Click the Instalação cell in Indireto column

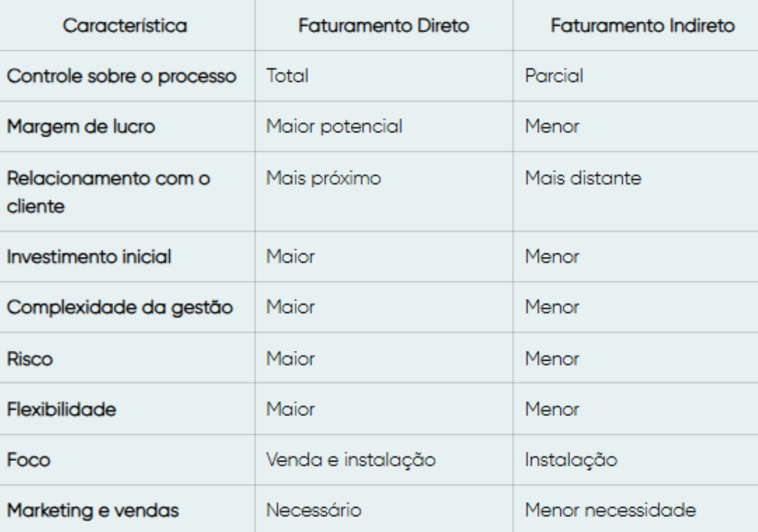tap(571, 460)
